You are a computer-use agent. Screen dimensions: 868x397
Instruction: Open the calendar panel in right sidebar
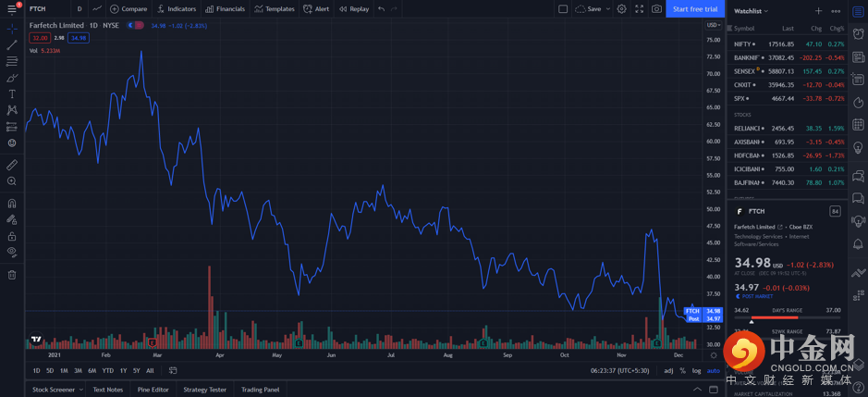click(x=858, y=125)
